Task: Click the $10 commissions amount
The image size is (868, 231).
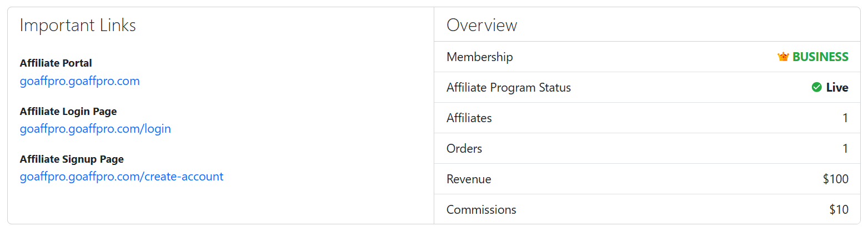Action: tap(839, 209)
